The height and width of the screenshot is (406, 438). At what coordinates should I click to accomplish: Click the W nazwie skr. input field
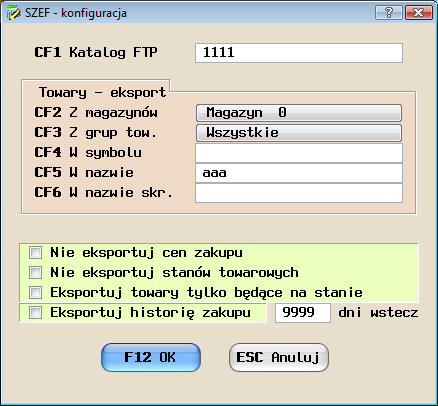tap(299, 193)
